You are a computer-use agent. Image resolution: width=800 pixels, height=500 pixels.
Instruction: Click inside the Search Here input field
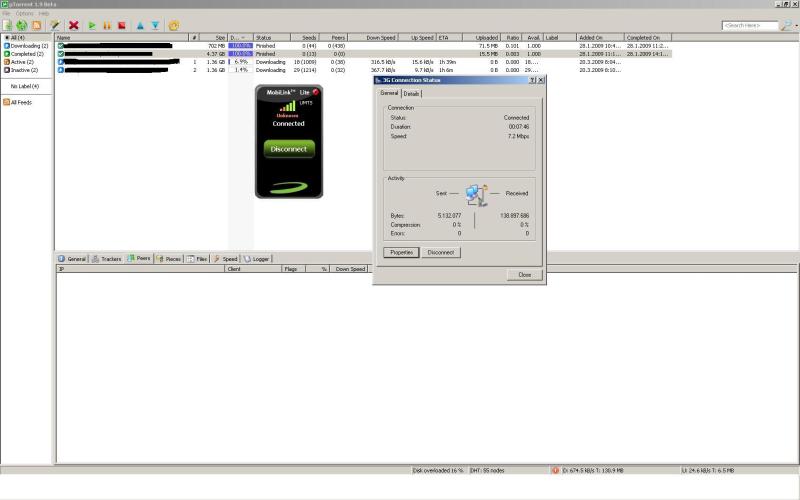(751, 25)
